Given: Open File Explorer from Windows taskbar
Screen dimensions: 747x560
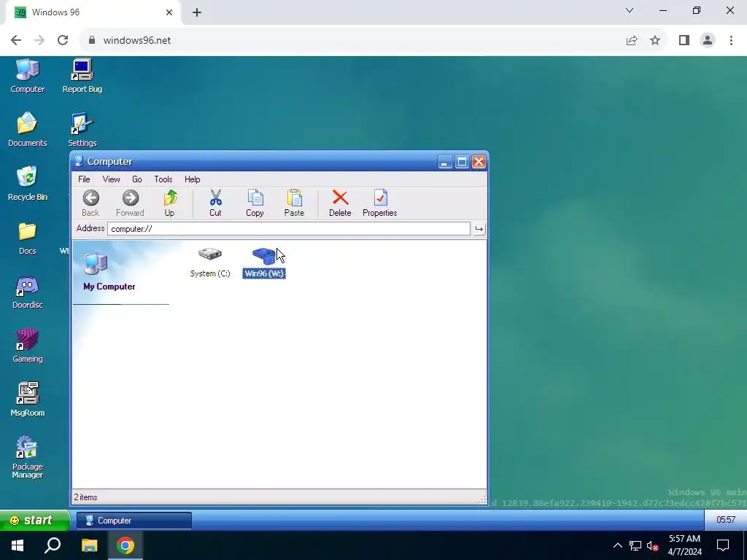Looking at the screenshot, I should [x=89, y=545].
